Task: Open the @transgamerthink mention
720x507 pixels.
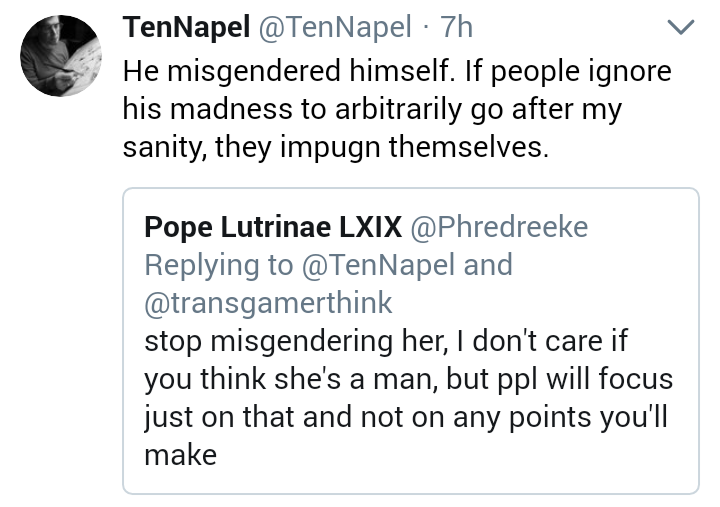Action: [x=268, y=303]
